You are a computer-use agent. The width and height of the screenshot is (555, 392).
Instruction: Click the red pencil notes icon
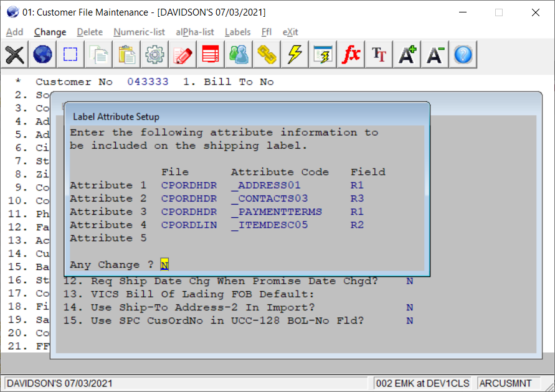[x=183, y=55]
